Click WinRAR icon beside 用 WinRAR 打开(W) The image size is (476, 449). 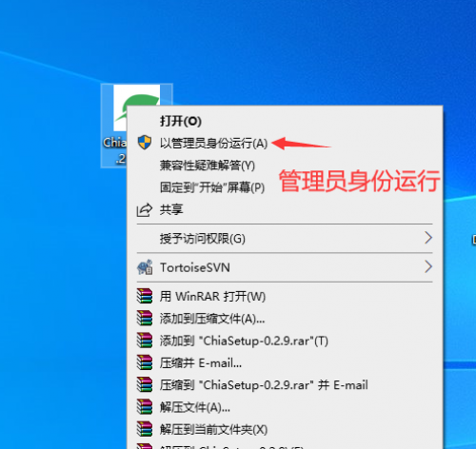tap(145, 296)
